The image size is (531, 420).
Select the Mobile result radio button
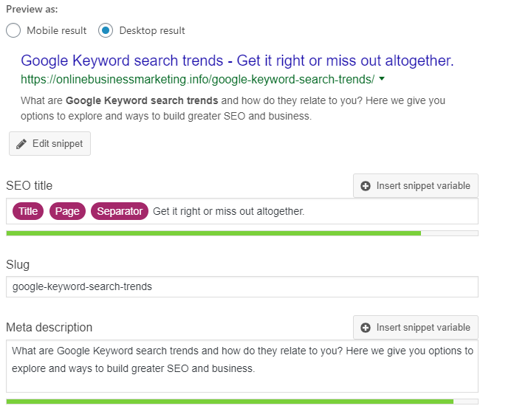13,30
